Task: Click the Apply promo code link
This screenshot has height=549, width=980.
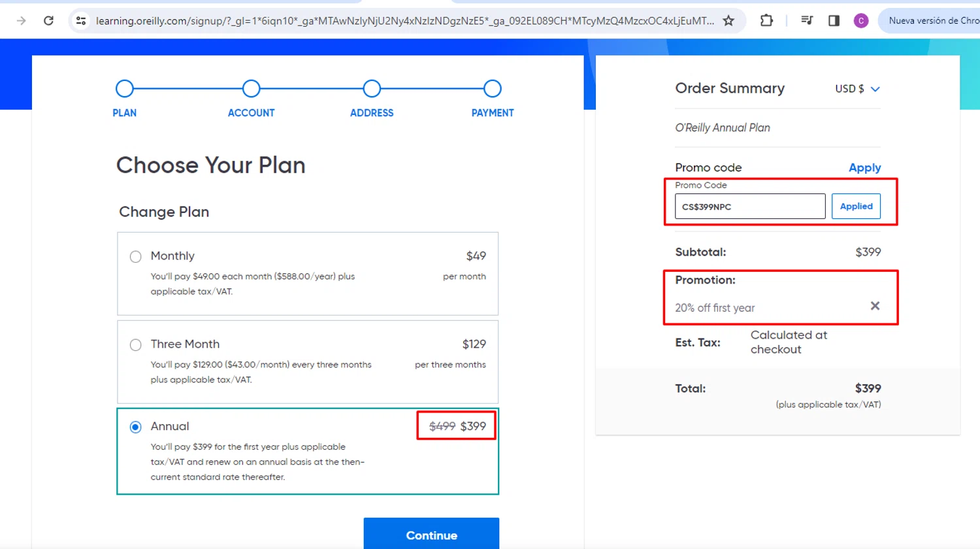Action: 864,168
